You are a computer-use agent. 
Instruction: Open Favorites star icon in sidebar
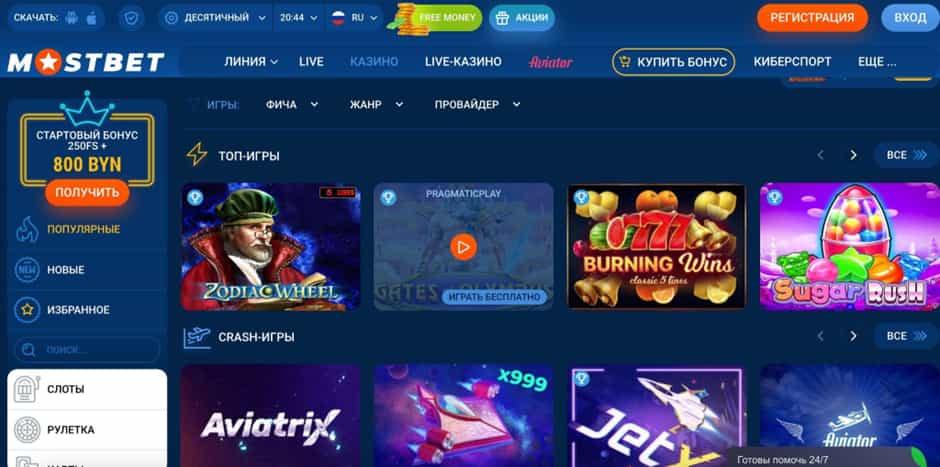[x=27, y=310]
